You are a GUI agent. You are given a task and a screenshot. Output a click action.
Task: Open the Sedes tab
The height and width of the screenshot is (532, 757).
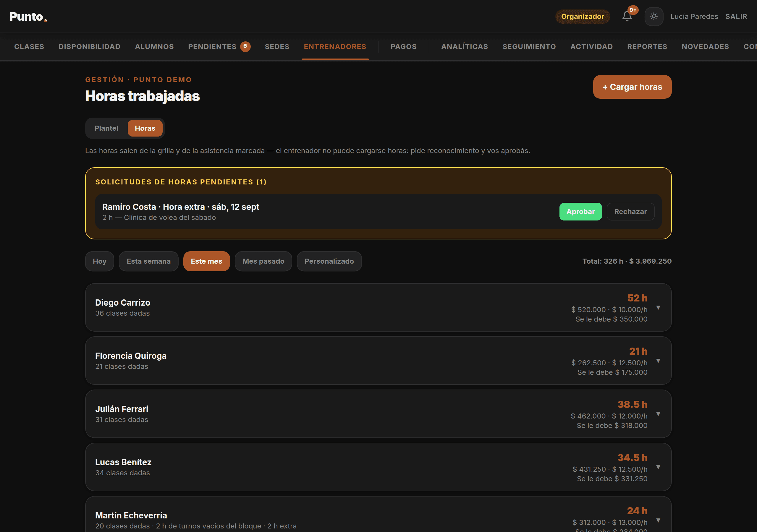click(x=277, y=46)
